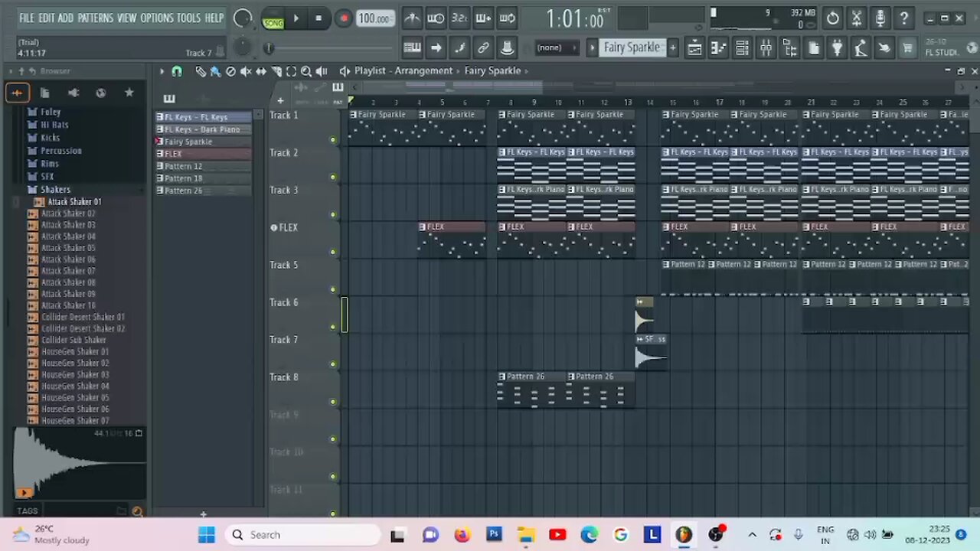This screenshot has width=980, height=551.
Task: Open the plugin picker plug icon
Action: tap(837, 48)
